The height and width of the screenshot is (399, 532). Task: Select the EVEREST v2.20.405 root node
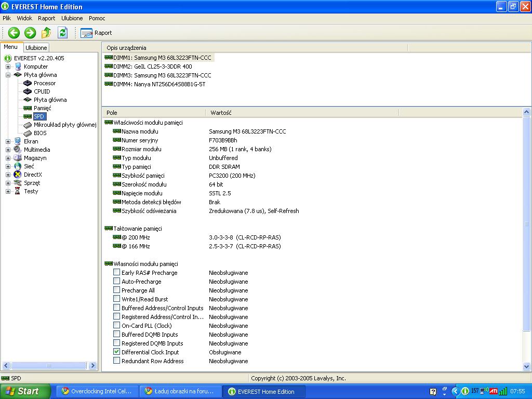pos(39,58)
